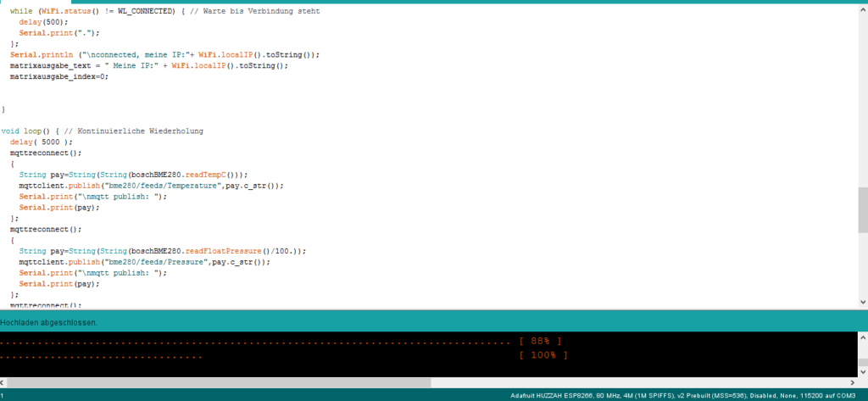
Task: Click the 'matrixausgabe_index=0;' code line
Action: (59, 76)
